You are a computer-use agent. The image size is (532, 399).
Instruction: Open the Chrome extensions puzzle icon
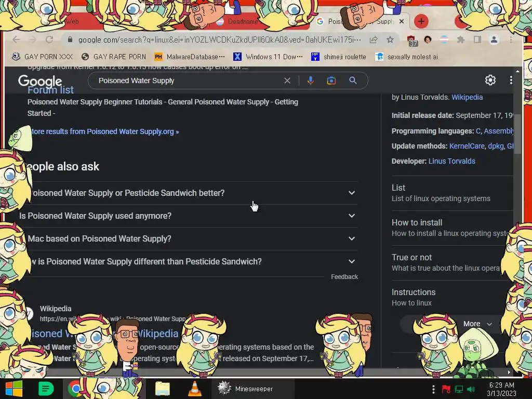pos(460,39)
